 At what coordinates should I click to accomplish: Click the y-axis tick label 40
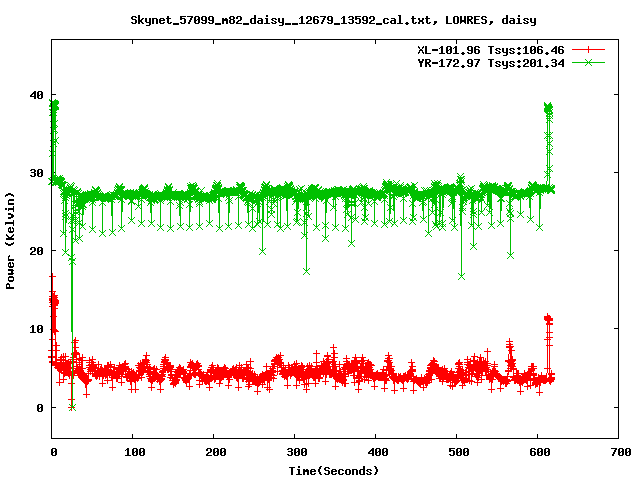click(36, 95)
